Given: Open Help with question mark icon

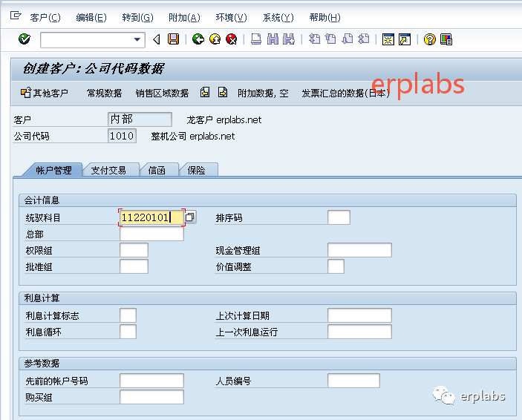Looking at the screenshot, I should coord(429,39).
